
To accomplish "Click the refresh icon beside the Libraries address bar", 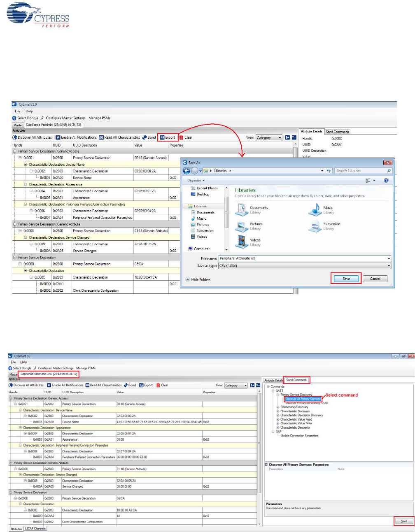I will click(x=329, y=171).
